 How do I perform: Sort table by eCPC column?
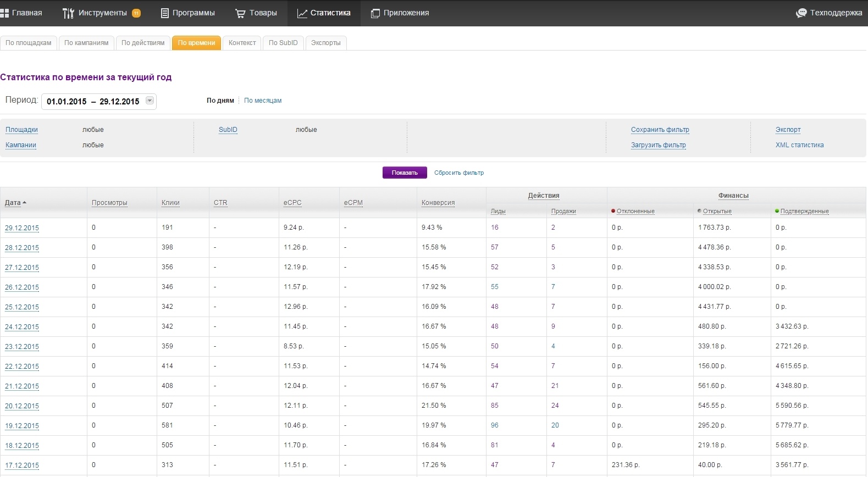pyautogui.click(x=292, y=203)
